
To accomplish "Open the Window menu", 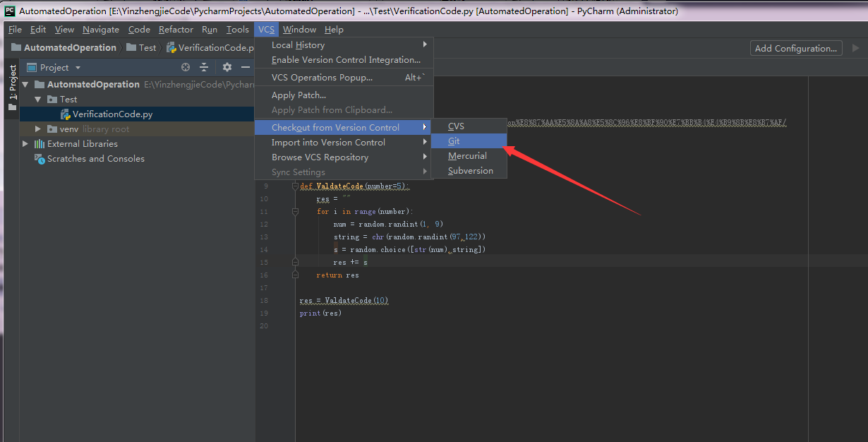I will point(299,29).
